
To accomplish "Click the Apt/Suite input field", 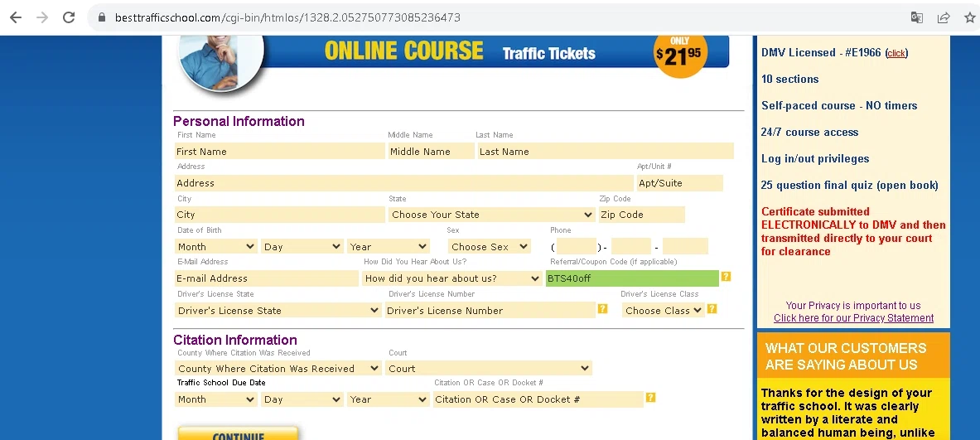I will 679,183.
